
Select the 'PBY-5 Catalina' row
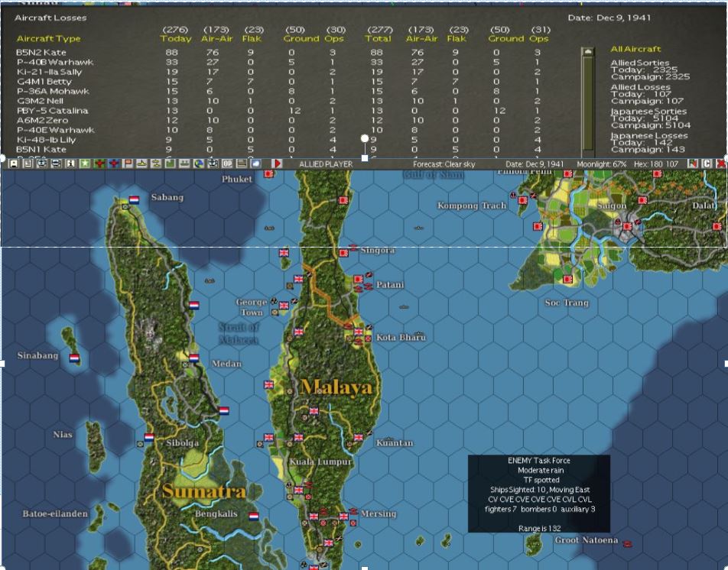point(282,111)
